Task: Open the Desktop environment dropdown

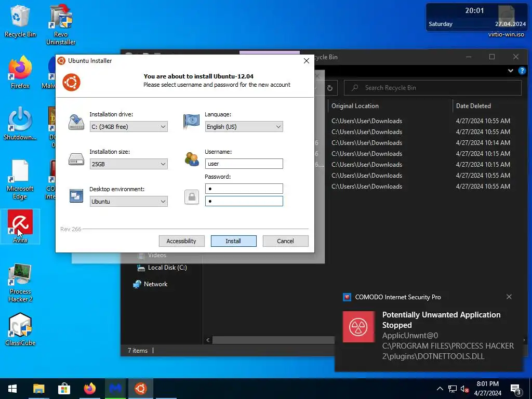Action: point(129,201)
